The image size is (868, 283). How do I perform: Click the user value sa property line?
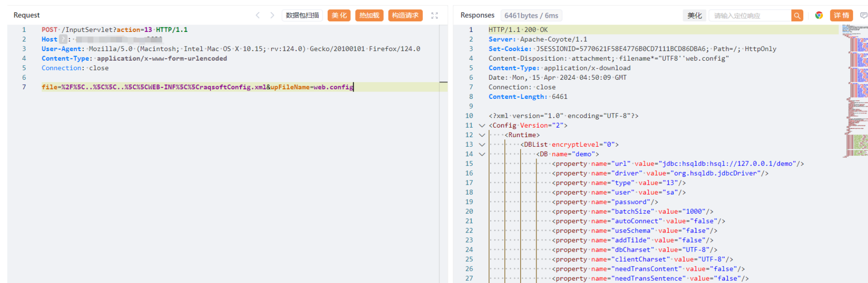(x=619, y=192)
